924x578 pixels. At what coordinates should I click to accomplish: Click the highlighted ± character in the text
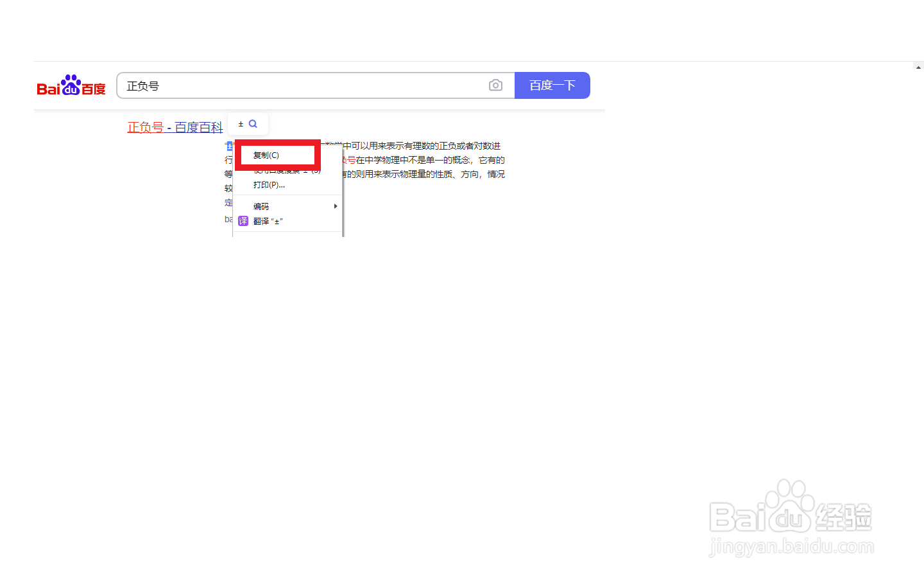[229, 146]
